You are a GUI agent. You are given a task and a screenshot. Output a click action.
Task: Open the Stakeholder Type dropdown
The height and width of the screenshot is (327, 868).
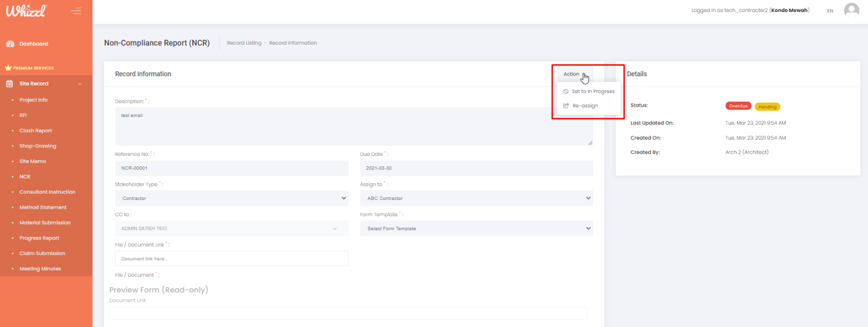point(231,198)
